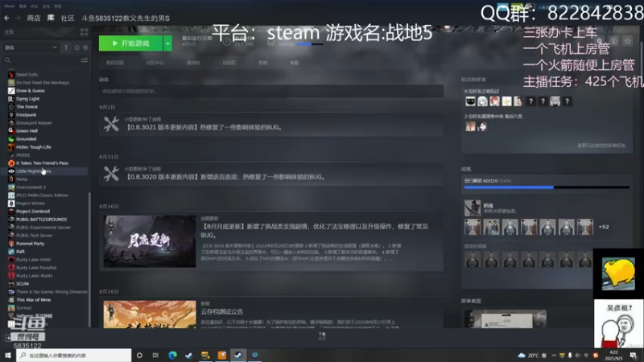The image size is (644, 362).
Task: Select INSIDE in the game list
Action: coord(23,155)
